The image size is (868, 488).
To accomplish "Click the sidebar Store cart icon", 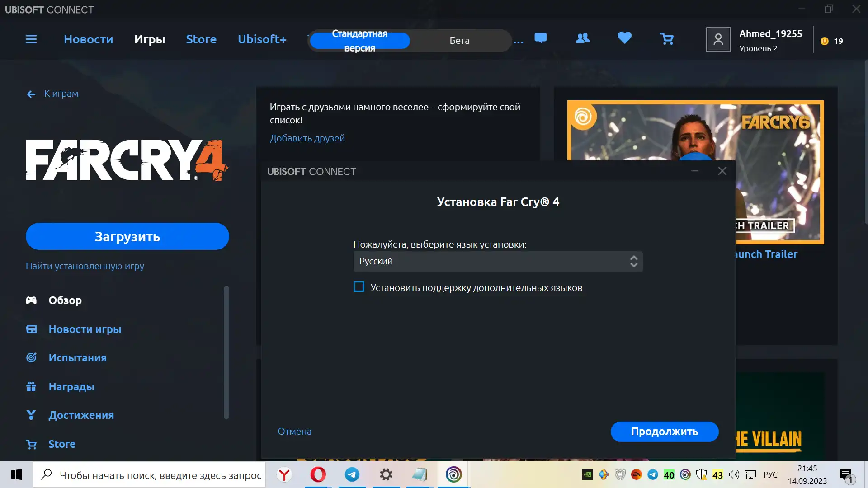I will pos(31,444).
